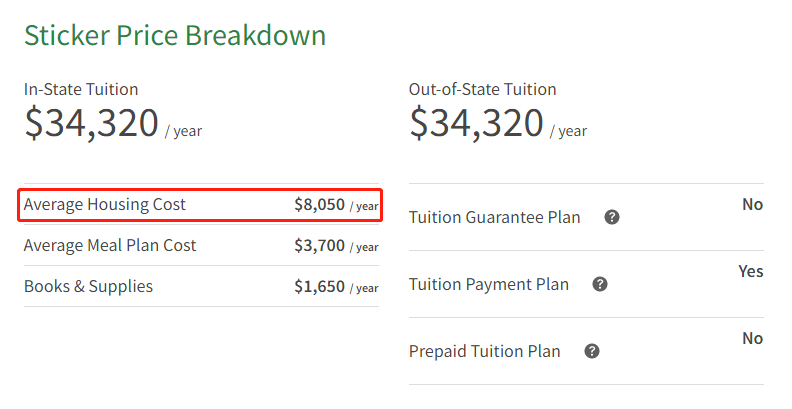This screenshot has width=792, height=409.
Task: Select the Tuition Payment Plan text
Action: tap(488, 284)
